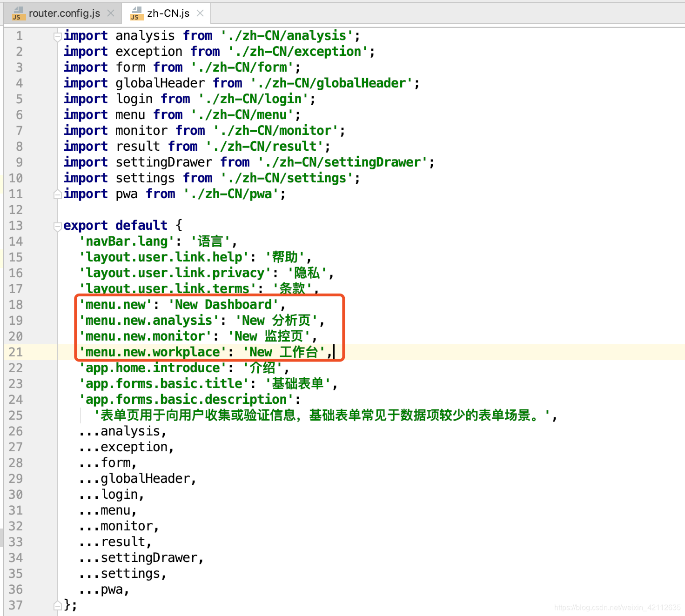Click the './zh-CN/menu' import path
Image resolution: width=685 pixels, height=616 pixels.
pyautogui.click(x=242, y=115)
